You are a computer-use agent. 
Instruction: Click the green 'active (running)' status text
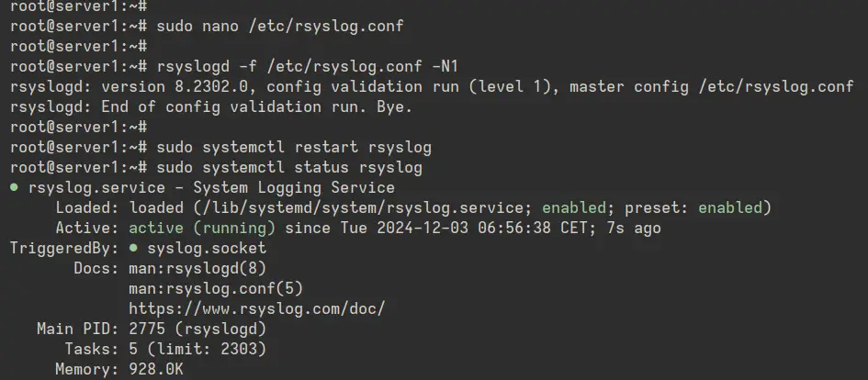click(202, 228)
